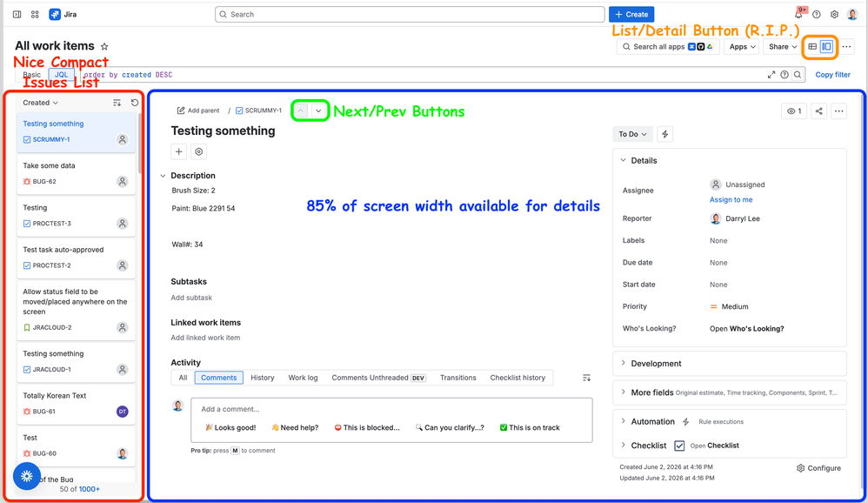
Task: Select the Work log tab
Action: click(x=303, y=378)
